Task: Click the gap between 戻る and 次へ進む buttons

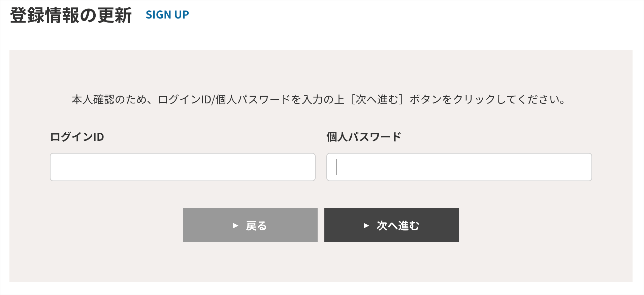Action: click(321, 225)
